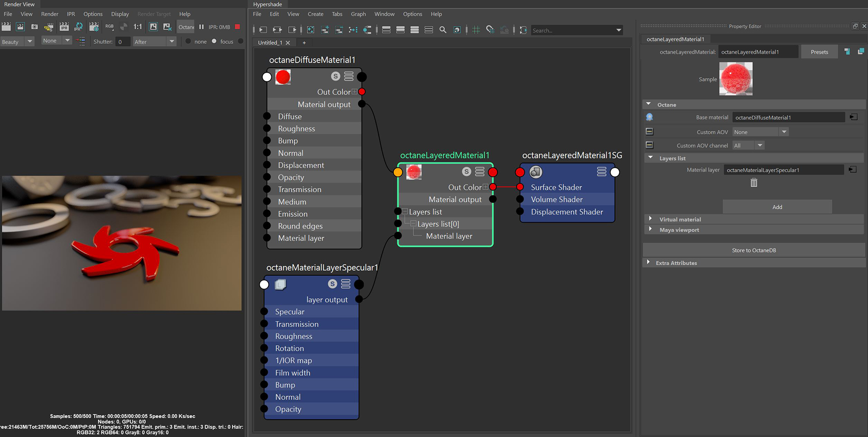868x437 pixels.
Task: Click the input connections icon in Hypershade toolbar
Action: pyautogui.click(x=263, y=30)
